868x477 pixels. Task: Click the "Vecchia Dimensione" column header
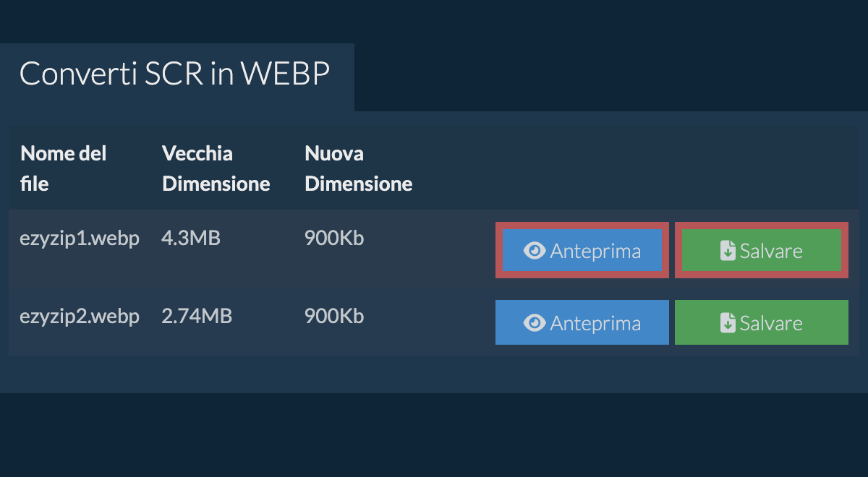point(216,168)
